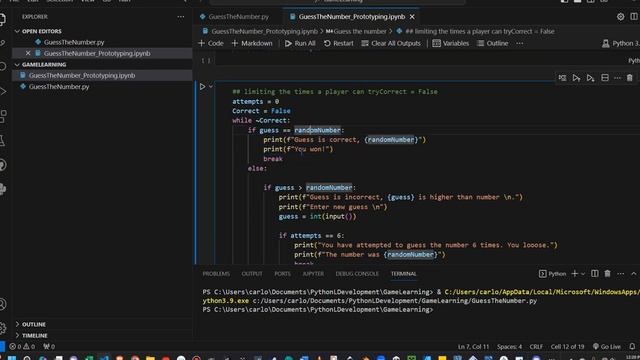This screenshot has height=360, width=640.
Task: Click Ln 7, Col 11 status item
Action: coord(473,347)
